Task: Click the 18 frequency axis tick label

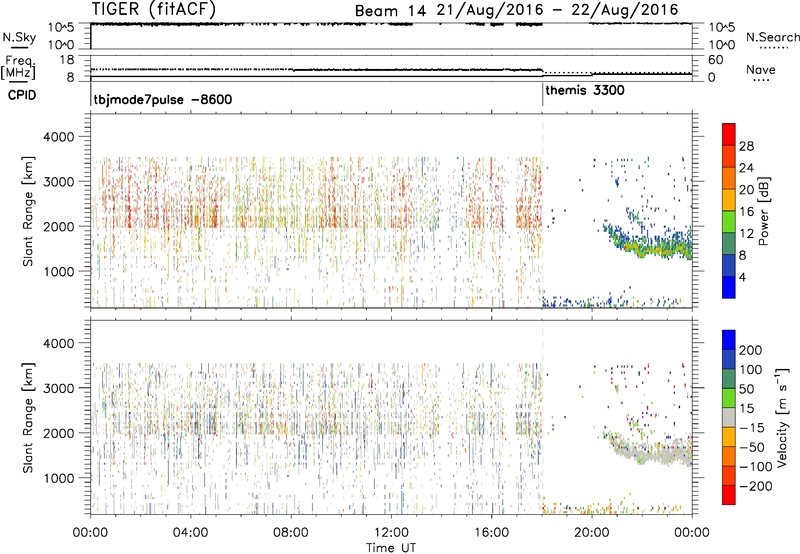Action: pos(67,60)
